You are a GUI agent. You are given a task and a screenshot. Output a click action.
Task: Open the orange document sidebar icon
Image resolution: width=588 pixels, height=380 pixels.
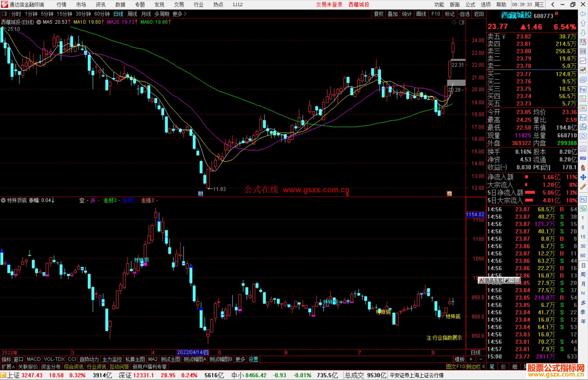583,108
